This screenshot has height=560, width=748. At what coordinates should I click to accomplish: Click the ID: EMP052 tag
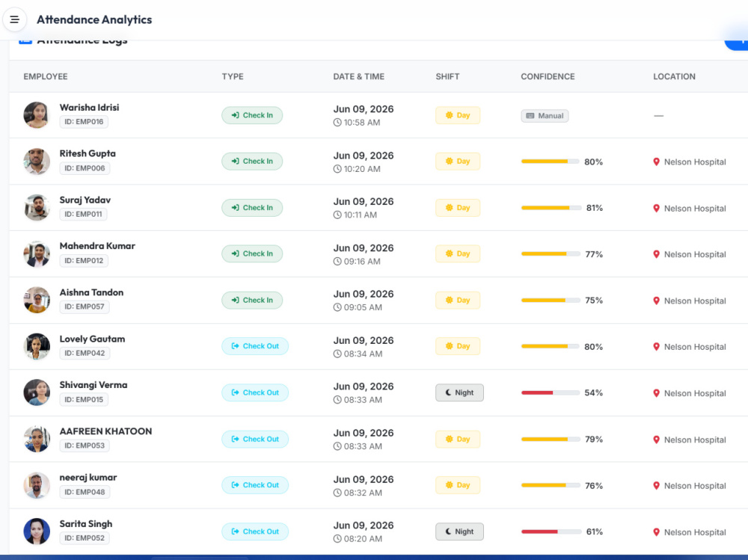tap(85, 538)
